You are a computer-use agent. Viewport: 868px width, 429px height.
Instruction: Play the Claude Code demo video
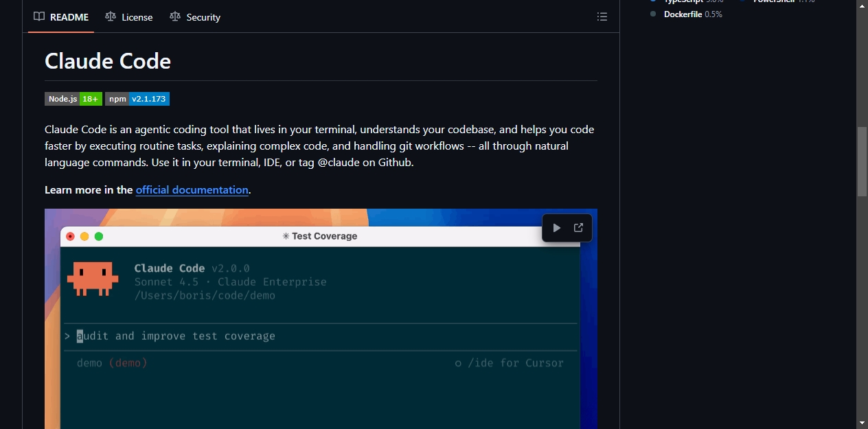[556, 228]
